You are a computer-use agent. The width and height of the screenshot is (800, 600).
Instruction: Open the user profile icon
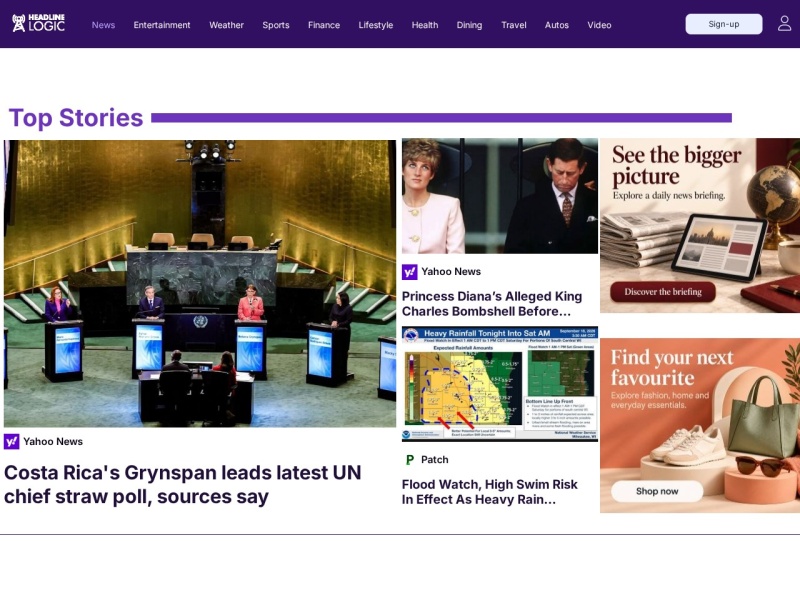pos(784,23)
